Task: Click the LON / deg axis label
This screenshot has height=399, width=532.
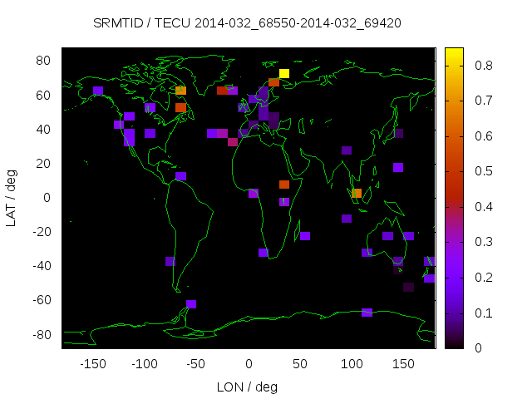Action: pyautogui.click(x=248, y=387)
